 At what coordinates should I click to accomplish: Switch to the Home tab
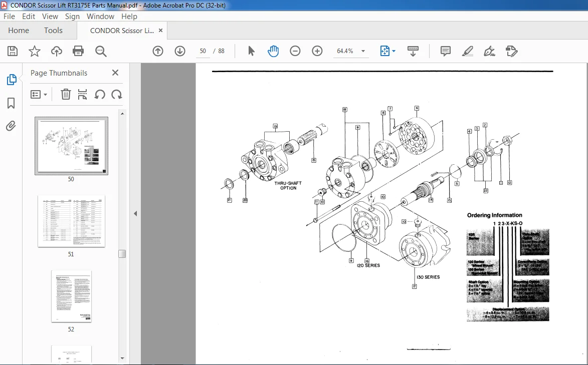point(19,31)
